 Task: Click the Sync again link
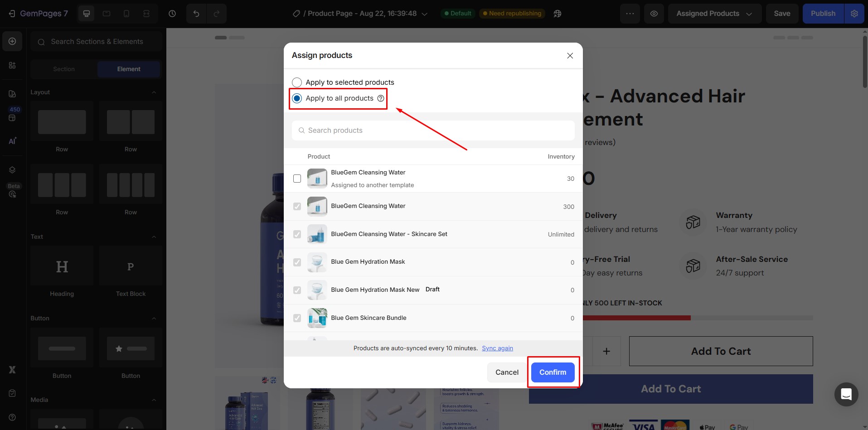497,348
